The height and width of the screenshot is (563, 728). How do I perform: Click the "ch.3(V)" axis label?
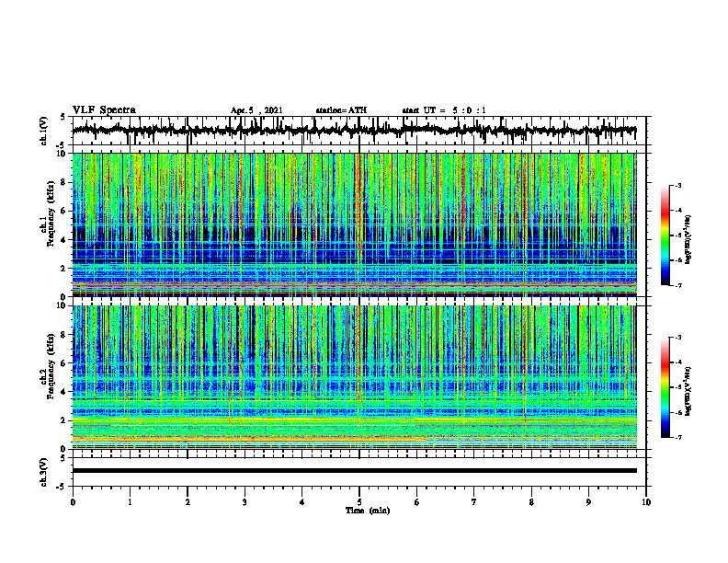click(44, 472)
